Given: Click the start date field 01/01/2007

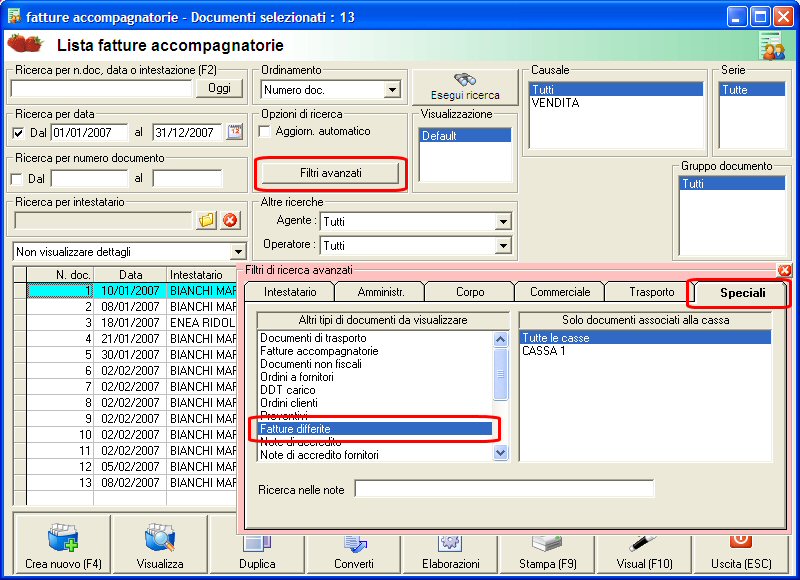Looking at the screenshot, I should pos(89,133).
